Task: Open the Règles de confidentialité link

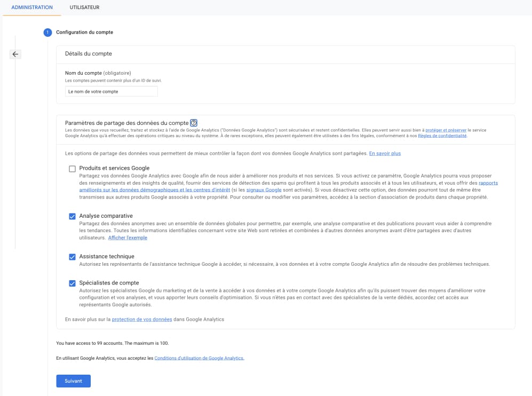Action: tap(442, 136)
